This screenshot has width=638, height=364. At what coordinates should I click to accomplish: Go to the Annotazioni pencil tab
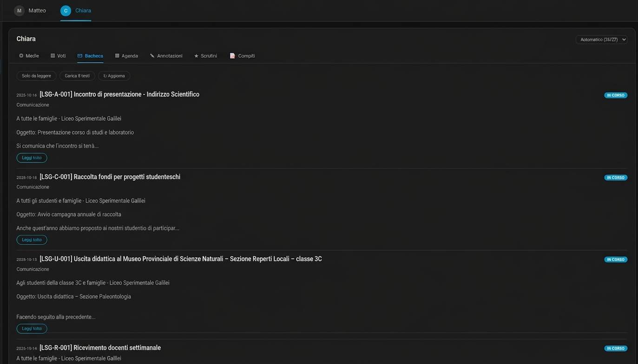click(166, 56)
